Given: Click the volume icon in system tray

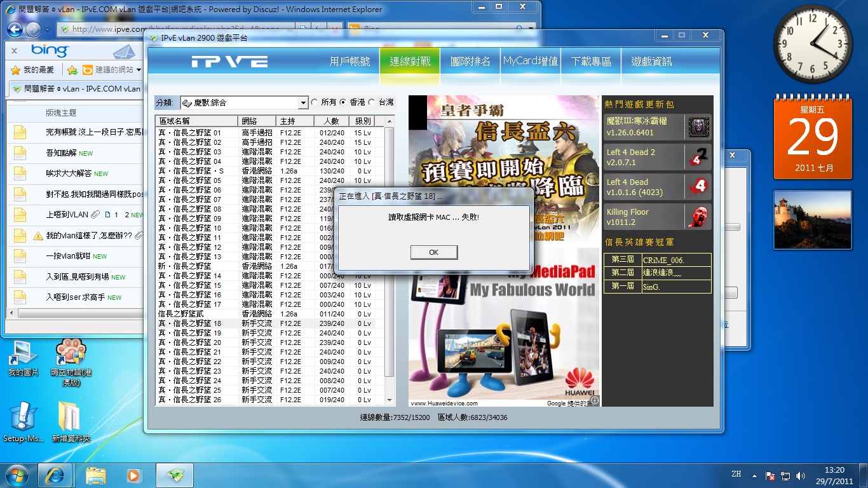Looking at the screenshot, I should coord(801,475).
